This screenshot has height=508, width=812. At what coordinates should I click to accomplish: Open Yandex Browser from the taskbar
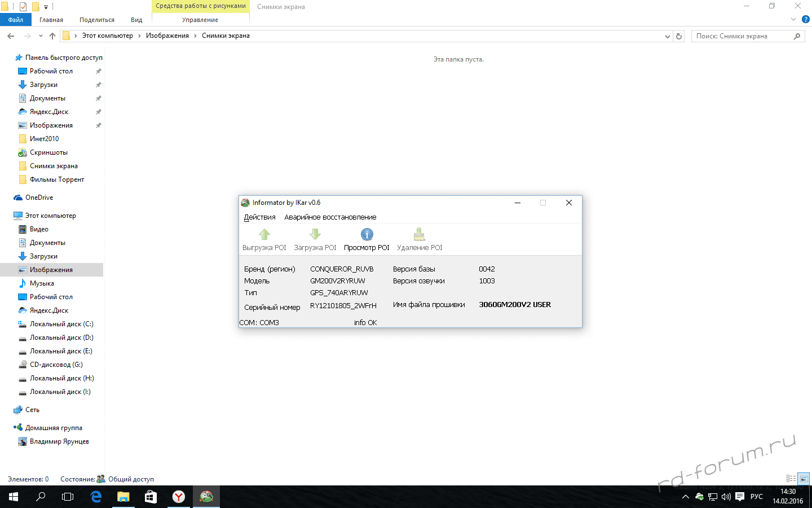point(179,497)
